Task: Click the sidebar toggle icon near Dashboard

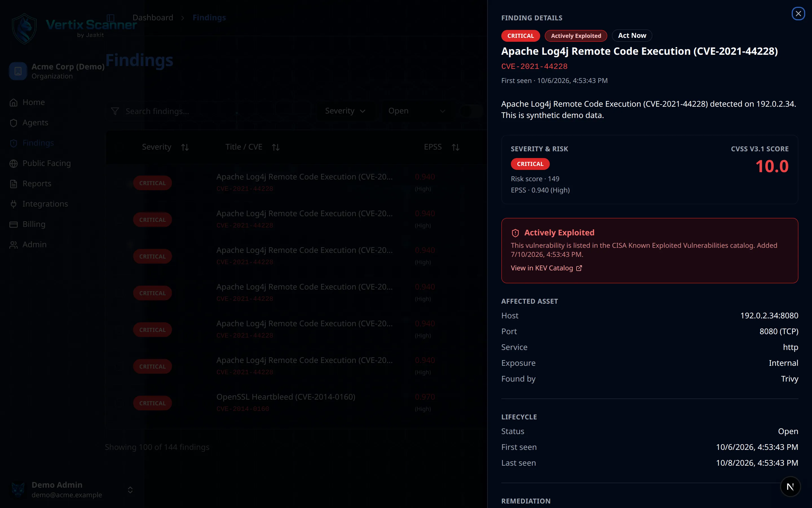Action: (111, 17)
